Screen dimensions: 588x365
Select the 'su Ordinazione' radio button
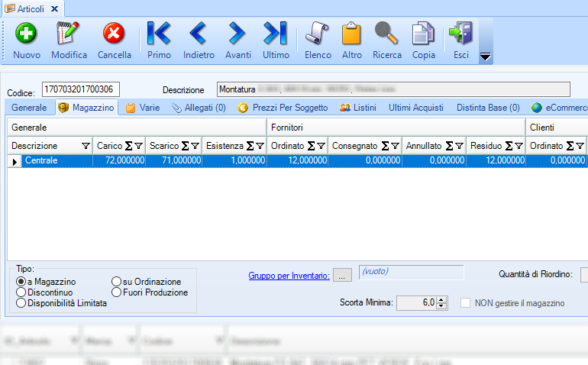point(117,282)
